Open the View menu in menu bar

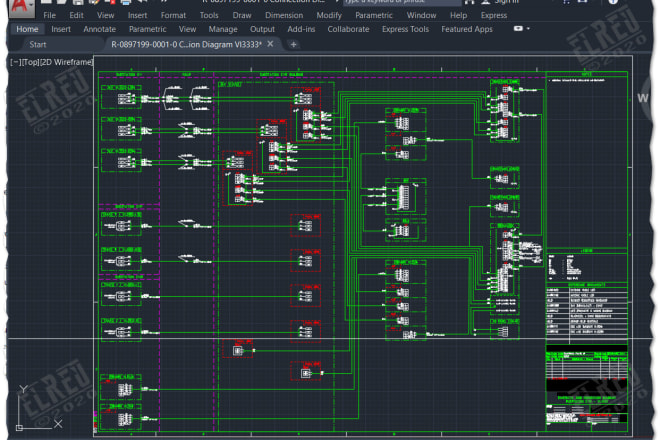click(105, 16)
